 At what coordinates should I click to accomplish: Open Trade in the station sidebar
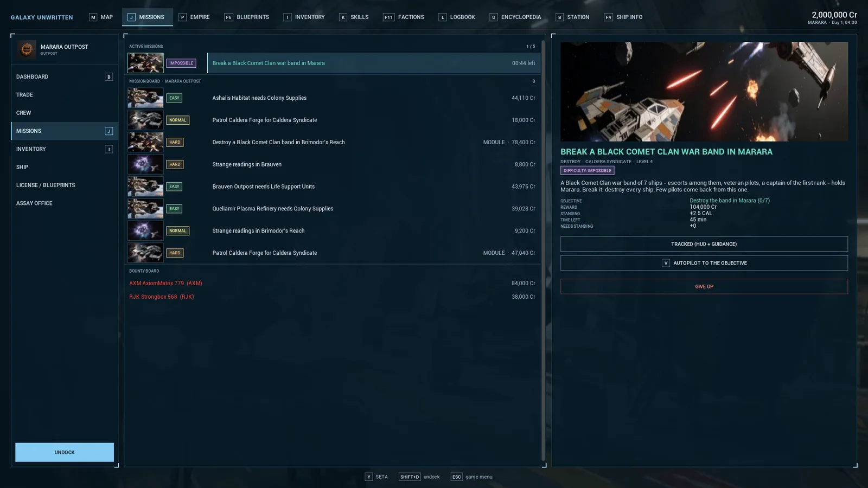point(65,95)
